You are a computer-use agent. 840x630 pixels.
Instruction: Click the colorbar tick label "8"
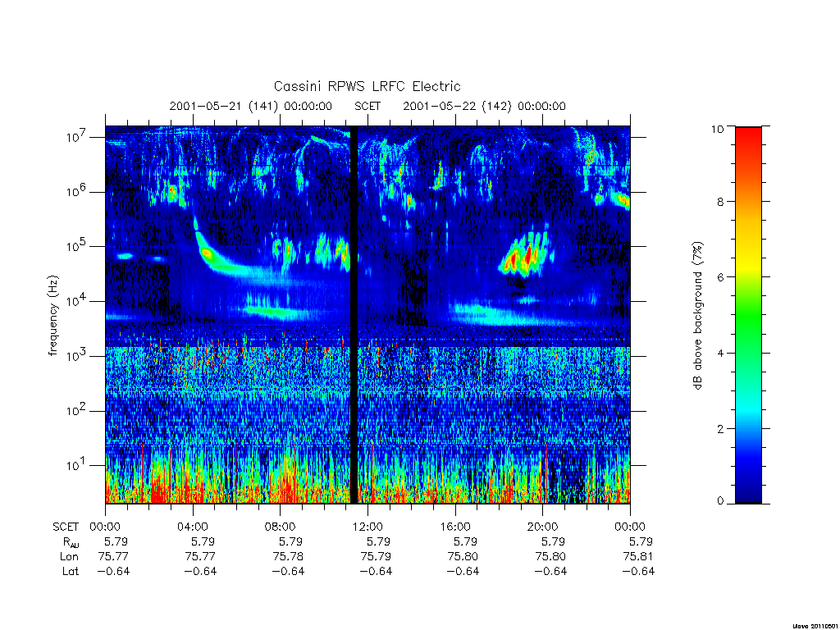tap(720, 202)
